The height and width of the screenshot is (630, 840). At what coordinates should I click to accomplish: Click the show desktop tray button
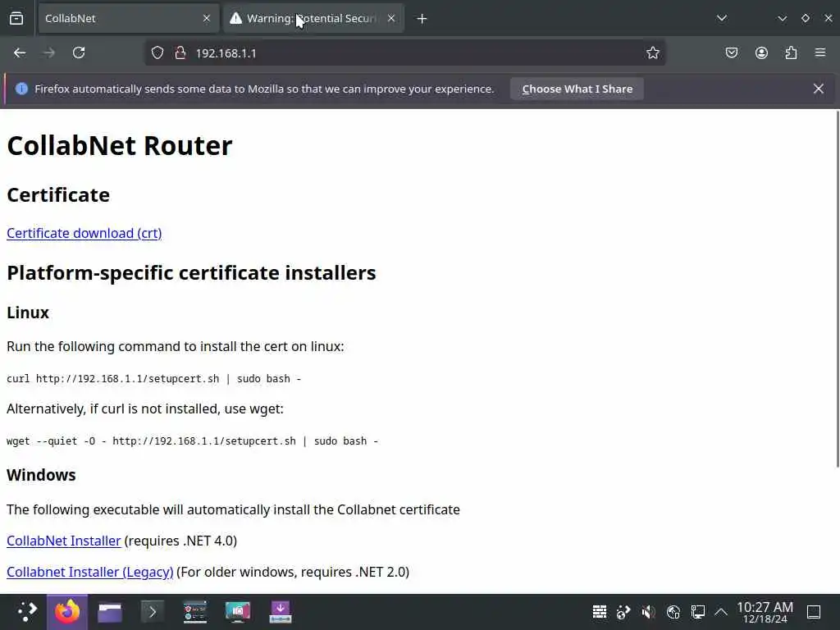tap(814, 612)
